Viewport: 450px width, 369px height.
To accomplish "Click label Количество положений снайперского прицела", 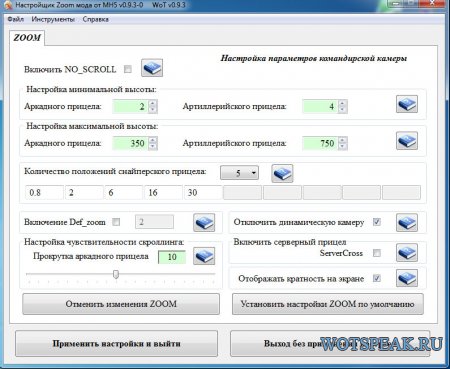I will (x=115, y=171).
